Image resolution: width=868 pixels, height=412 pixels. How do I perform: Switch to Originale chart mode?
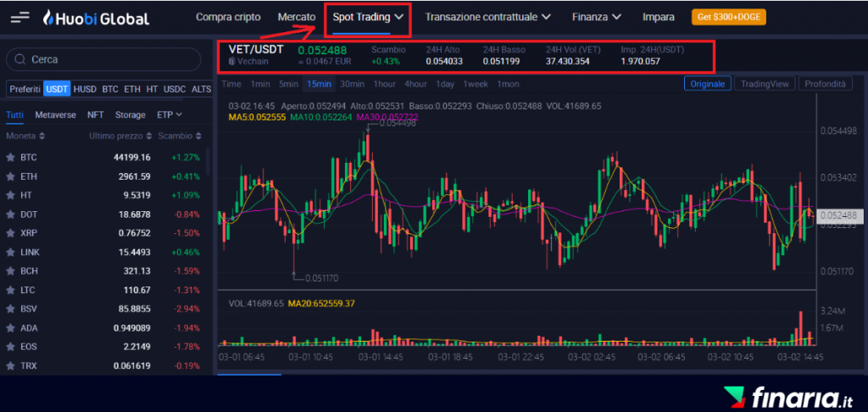click(708, 84)
